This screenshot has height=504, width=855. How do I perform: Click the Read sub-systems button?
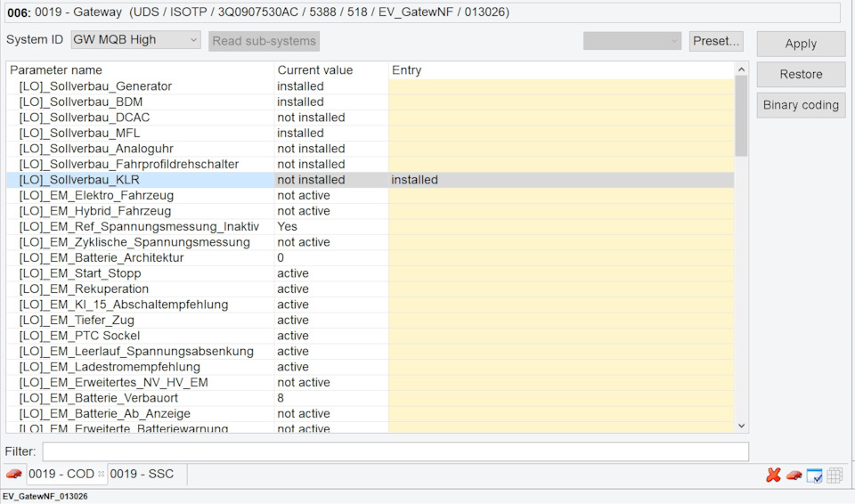coord(264,41)
